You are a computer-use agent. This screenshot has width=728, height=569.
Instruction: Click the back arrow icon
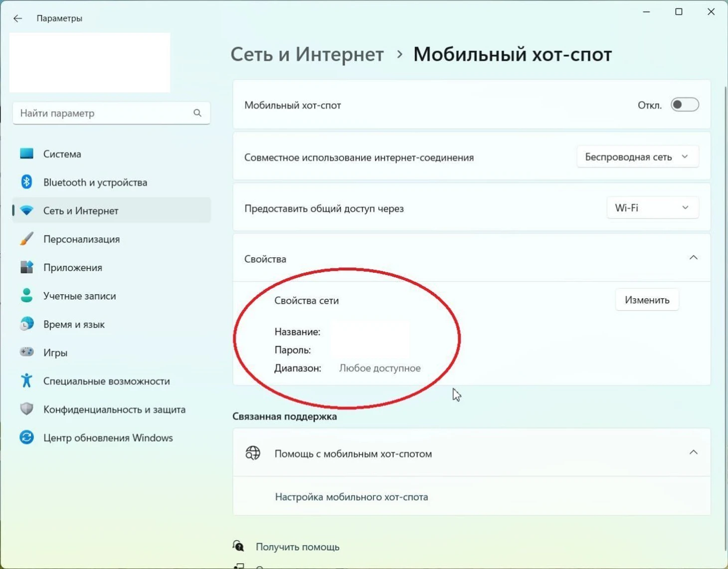(18, 18)
